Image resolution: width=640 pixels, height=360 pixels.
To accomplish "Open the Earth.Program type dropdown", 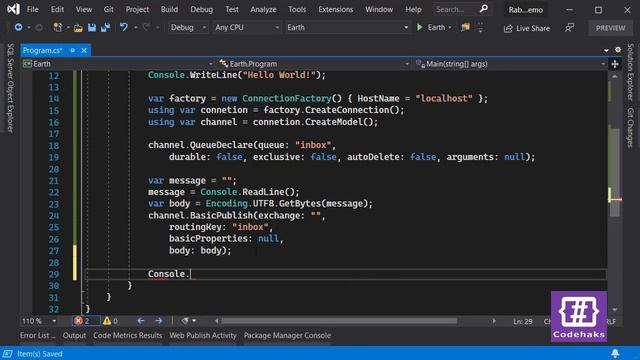I will pos(313,64).
